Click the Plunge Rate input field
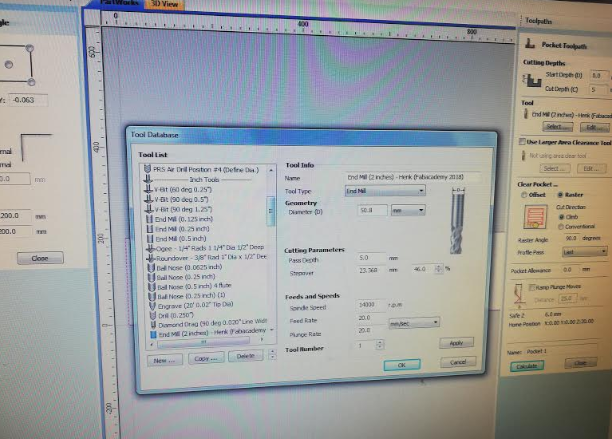612x439 pixels. pyautogui.click(x=371, y=331)
